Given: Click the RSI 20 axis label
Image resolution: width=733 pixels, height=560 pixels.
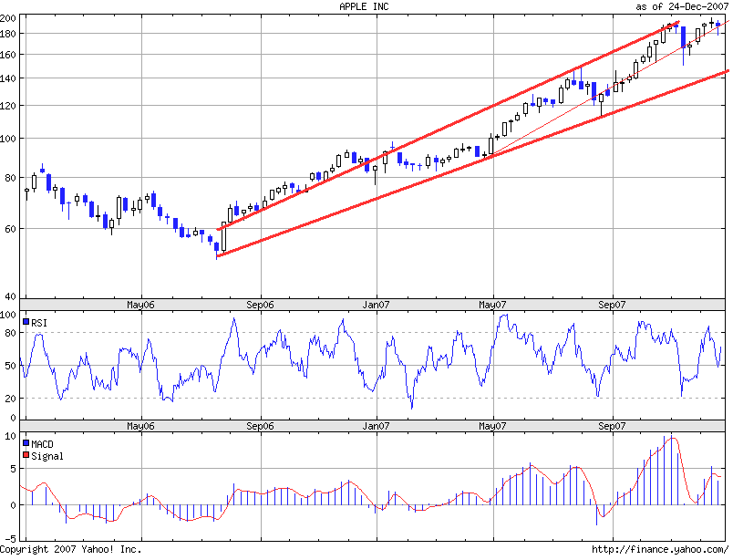Looking at the screenshot, I should coord(11,399).
